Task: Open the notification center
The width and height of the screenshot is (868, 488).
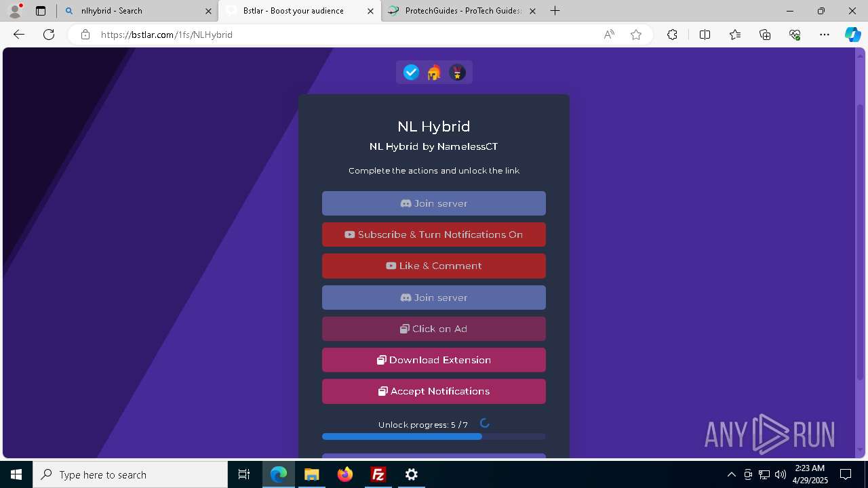Action: point(846,474)
